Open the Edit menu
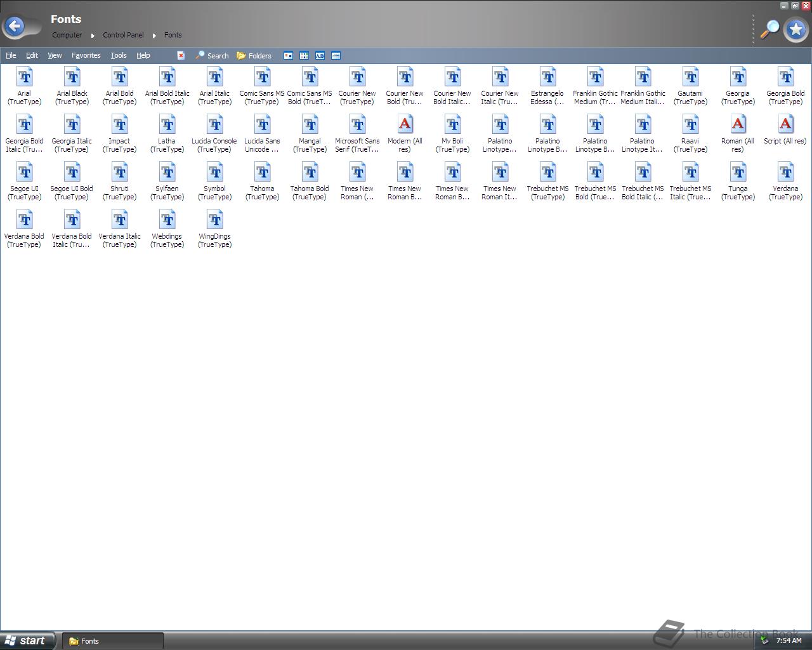812x650 pixels. [32, 55]
